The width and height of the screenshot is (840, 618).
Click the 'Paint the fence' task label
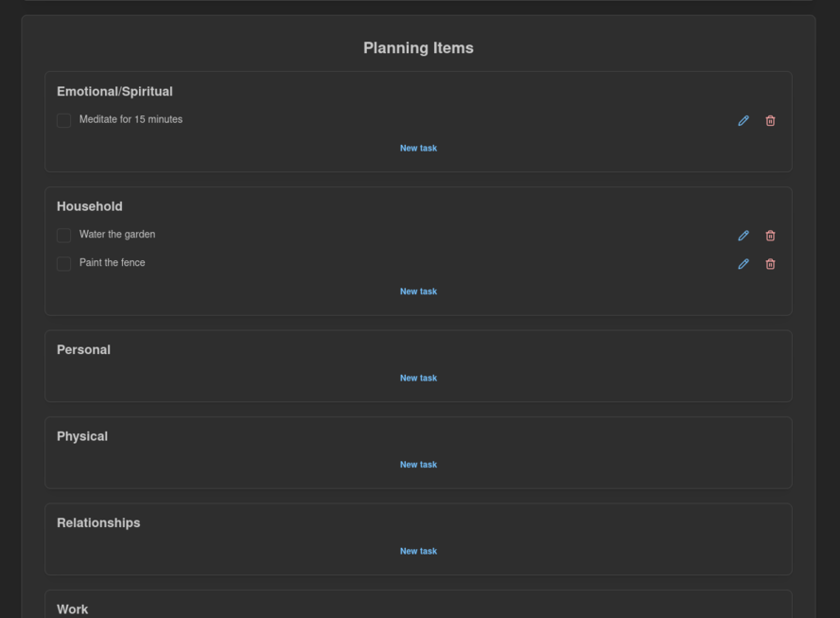[x=113, y=263]
